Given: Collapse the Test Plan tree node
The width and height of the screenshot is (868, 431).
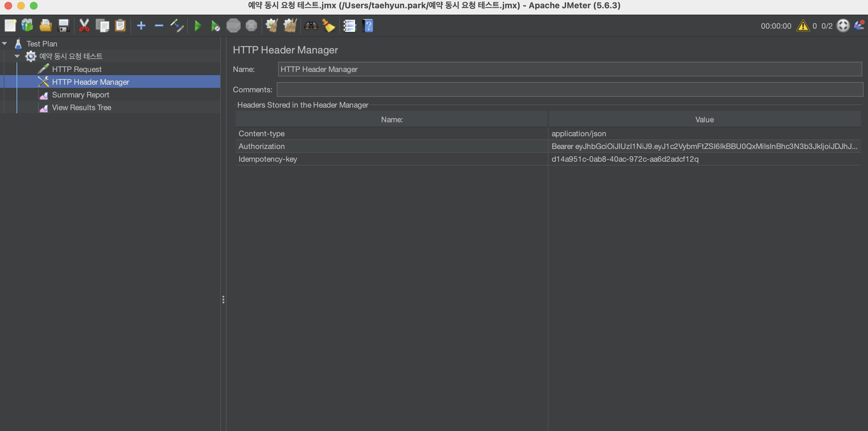Looking at the screenshot, I should pyautogui.click(x=5, y=44).
